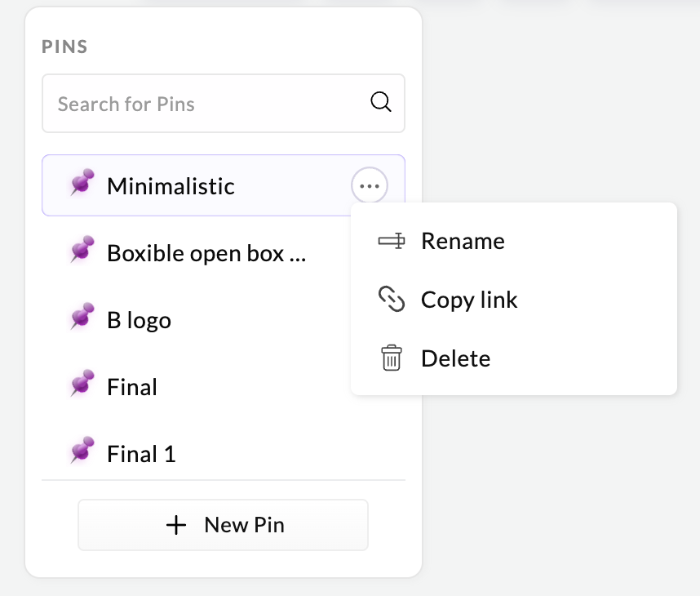The image size is (700, 596).
Task: Click the plus icon in New Pin
Action: click(176, 525)
